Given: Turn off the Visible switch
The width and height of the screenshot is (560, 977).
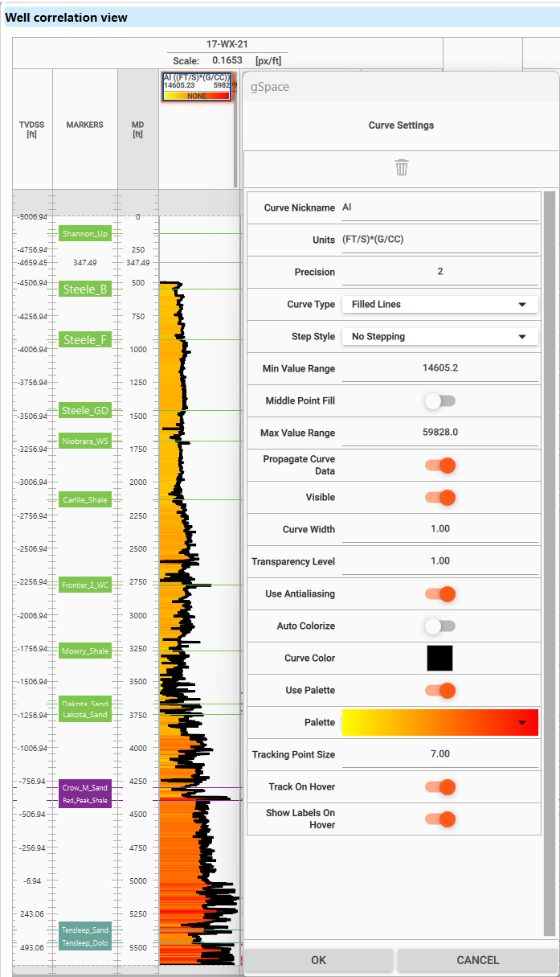Looking at the screenshot, I should coord(440,497).
